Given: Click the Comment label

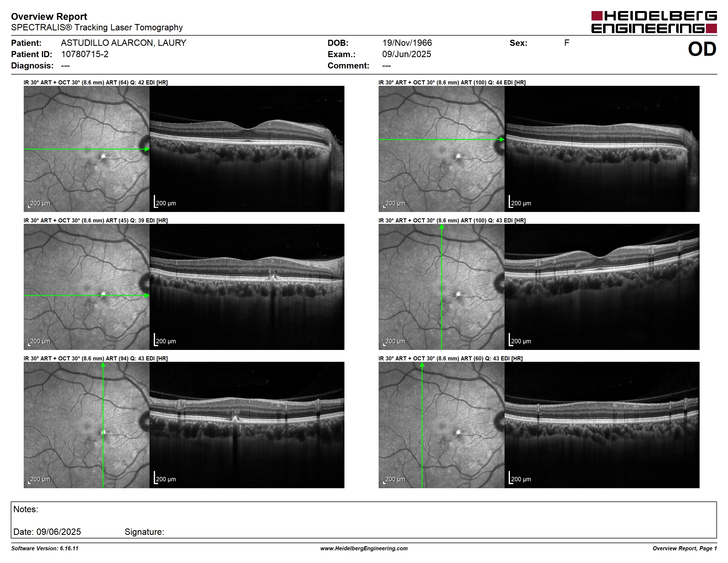Looking at the screenshot, I should pos(348,65).
